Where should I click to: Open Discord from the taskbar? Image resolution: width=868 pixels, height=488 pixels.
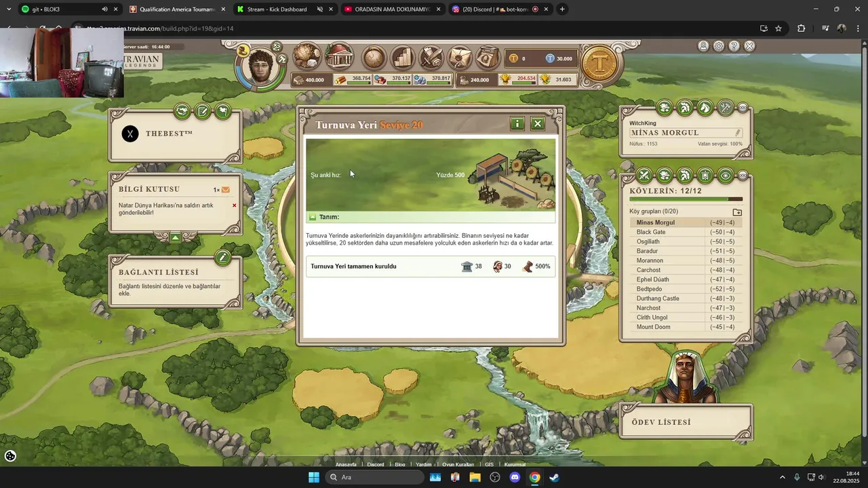[x=515, y=477]
